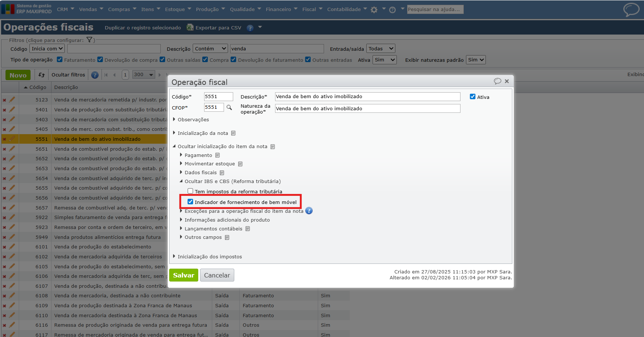Open the Ativa filter dropdown
This screenshot has height=337, width=644.
pos(385,60)
